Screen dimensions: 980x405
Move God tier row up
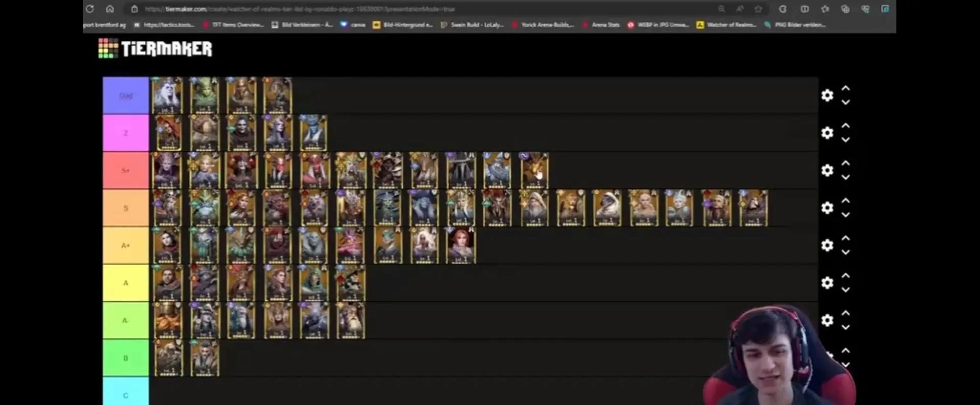tap(846, 88)
